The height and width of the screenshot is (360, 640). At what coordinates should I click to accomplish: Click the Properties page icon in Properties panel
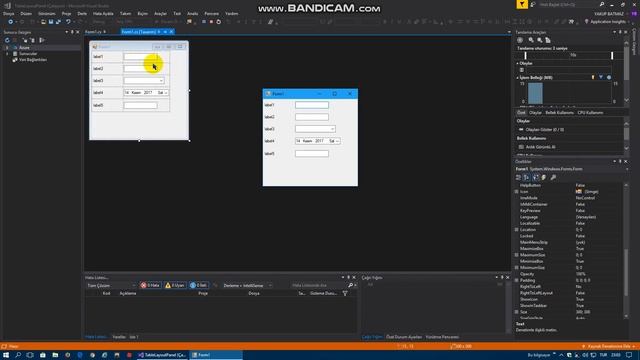point(536,177)
